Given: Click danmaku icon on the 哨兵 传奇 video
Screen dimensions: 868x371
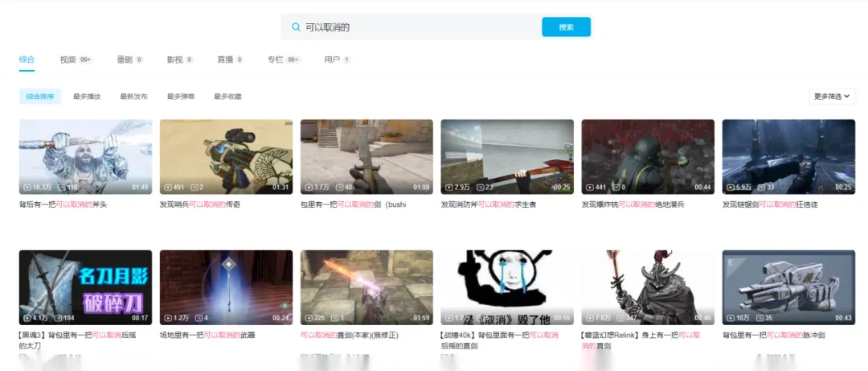Looking at the screenshot, I should tap(194, 188).
